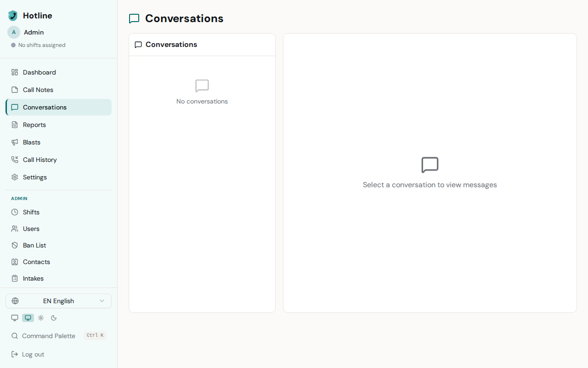This screenshot has height=368, width=588.
Task: Select the Ban List icon in the sidebar
Action: 15,245
